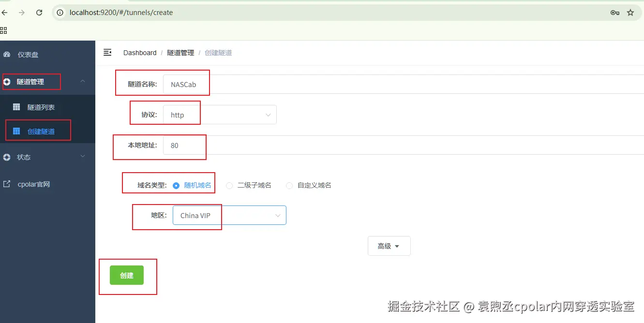Image resolution: width=644 pixels, height=323 pixels.
Task: Open the 地区 China VIP dropdown
Action: [x=229, y=215]
